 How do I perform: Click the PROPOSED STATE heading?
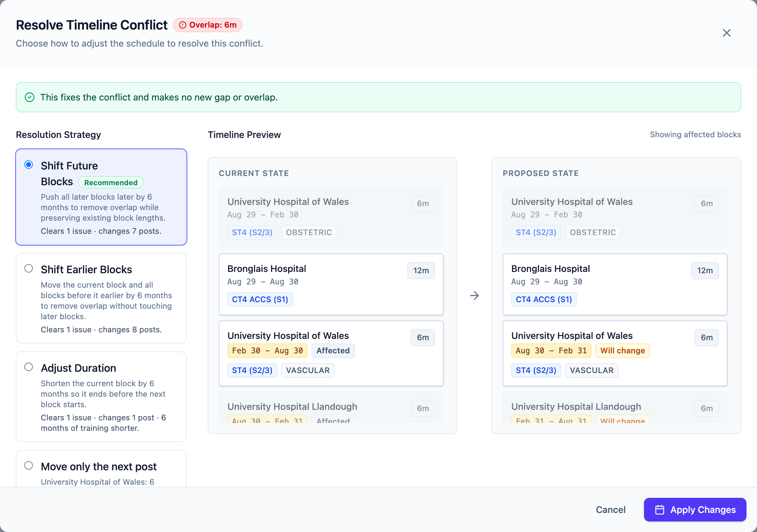point(540,173)
